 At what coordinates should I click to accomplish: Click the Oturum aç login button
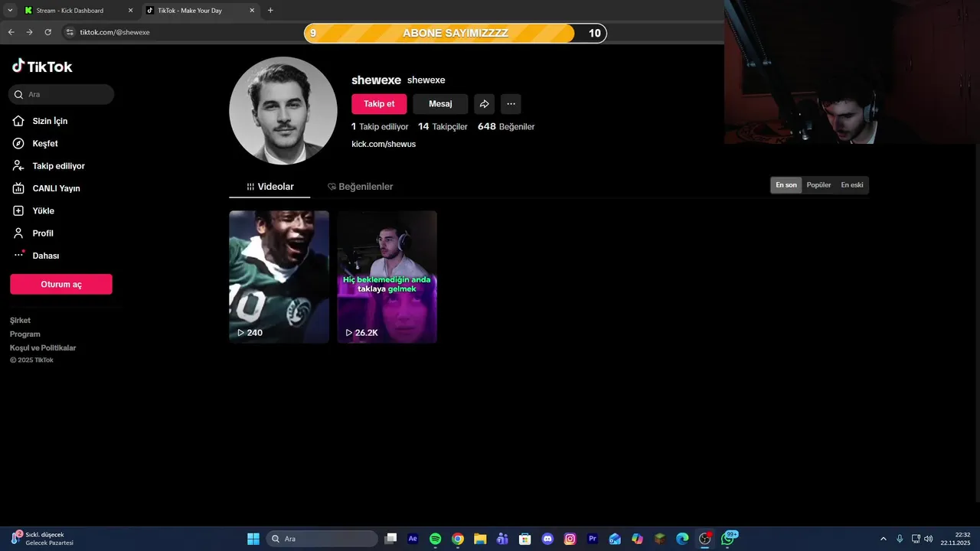(61, 284)
